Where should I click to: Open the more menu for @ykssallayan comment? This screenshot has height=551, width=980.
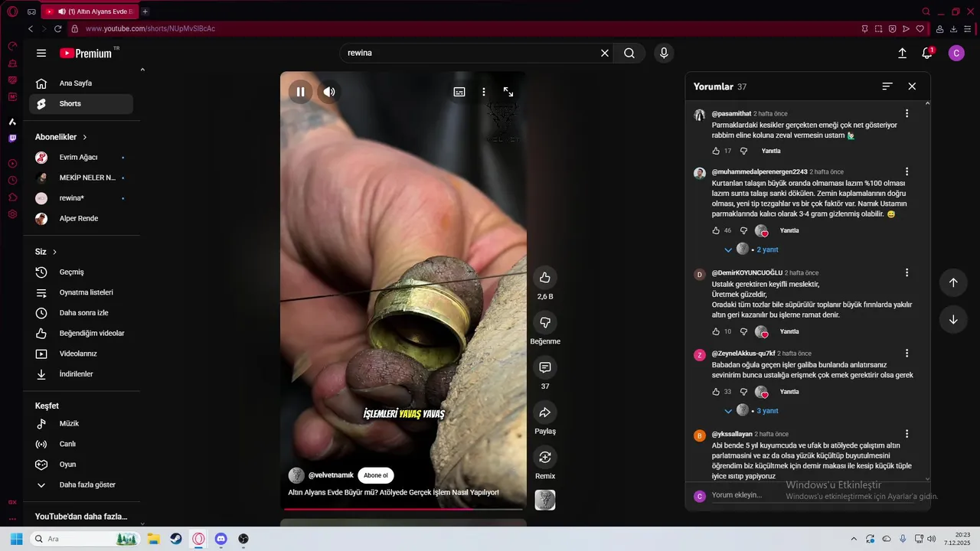pyautogui.click(x=907, y=434)
